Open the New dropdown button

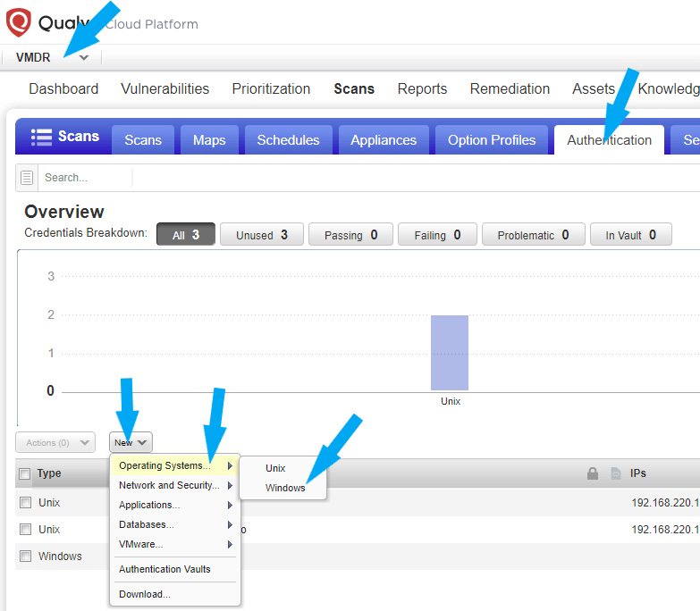pyautogui.click(x=131, y=442)
